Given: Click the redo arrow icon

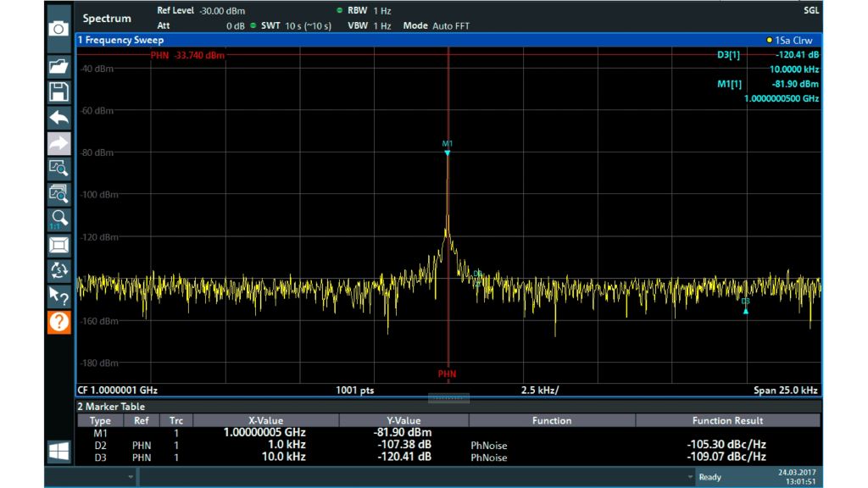Looking at the screenshot, I should pyautogui.click(x=58, y=145).
